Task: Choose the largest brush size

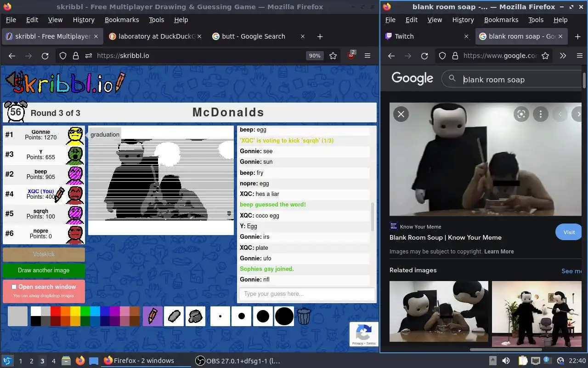Action: [284, 316]
